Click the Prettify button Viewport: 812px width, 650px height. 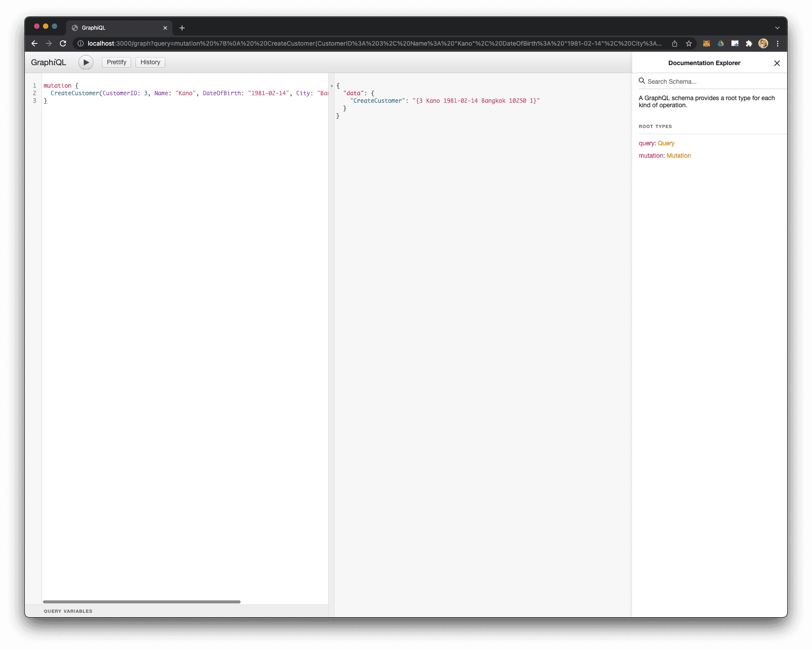pyautogui.click(x=116, y=62)
